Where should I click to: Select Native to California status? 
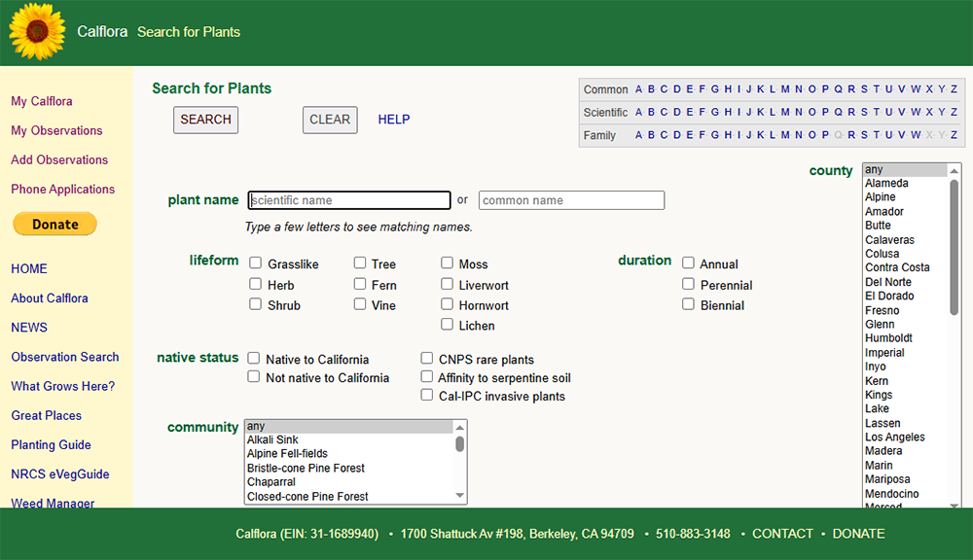pyautogui.click(x=254, y=359)
